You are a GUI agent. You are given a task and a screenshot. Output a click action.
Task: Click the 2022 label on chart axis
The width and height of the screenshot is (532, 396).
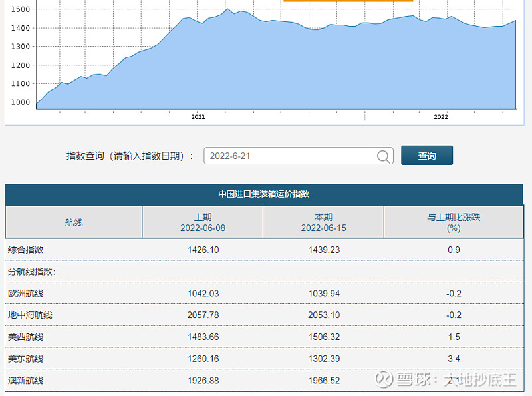click(441, 117)
